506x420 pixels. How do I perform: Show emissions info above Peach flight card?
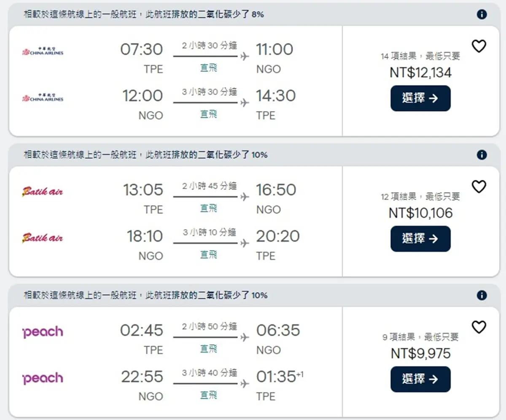pyautogui.click(x=482, y=295)
